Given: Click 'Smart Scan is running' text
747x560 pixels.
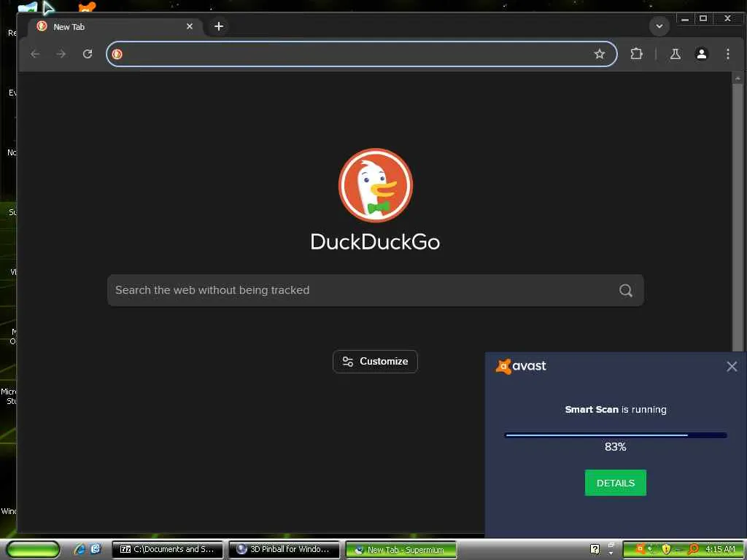Looking at the screenshot, I should click(x=616, y=410).
